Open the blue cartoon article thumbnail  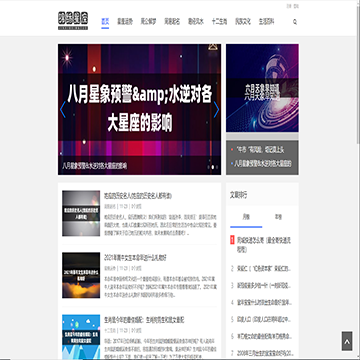(81, 337)
